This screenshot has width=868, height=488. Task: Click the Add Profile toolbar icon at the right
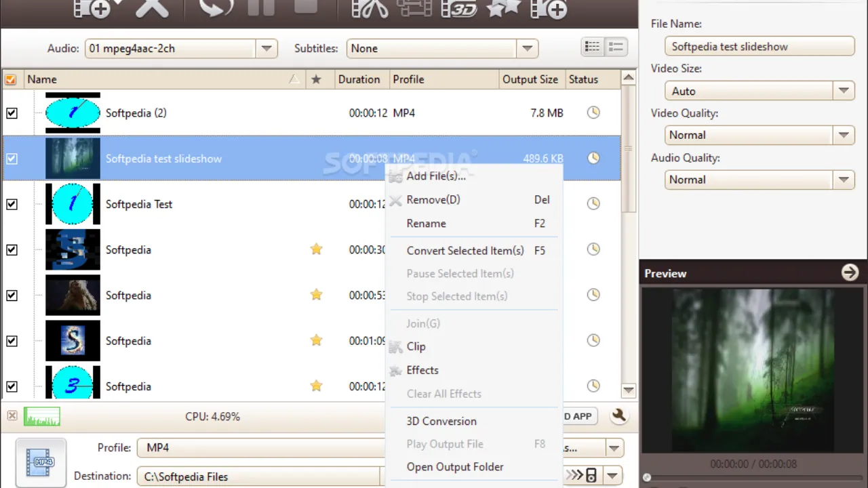tap(549, 8)
